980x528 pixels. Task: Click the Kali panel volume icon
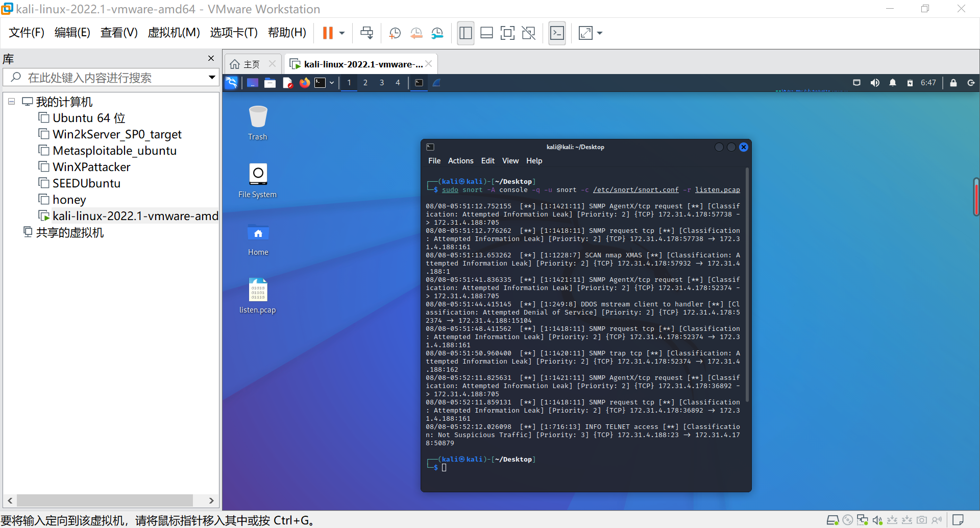point(875,83)
